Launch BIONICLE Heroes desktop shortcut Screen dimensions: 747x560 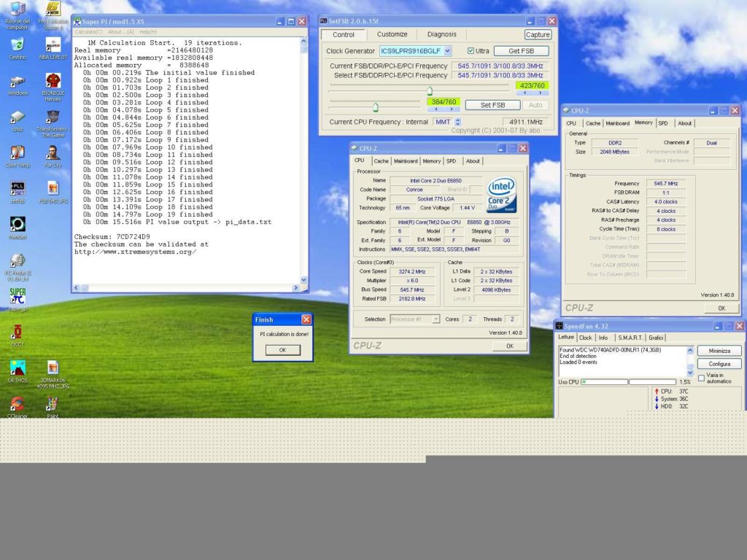53,87
